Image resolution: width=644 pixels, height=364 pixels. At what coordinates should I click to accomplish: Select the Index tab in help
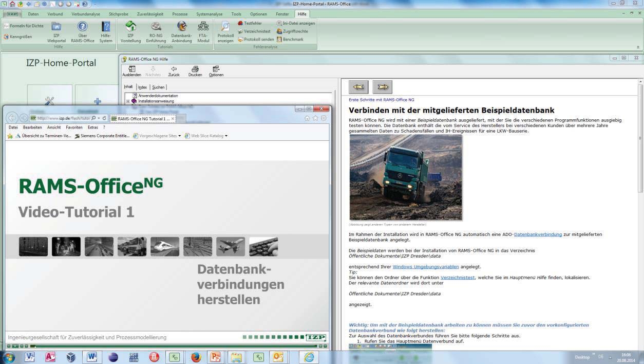click(142, 87)
